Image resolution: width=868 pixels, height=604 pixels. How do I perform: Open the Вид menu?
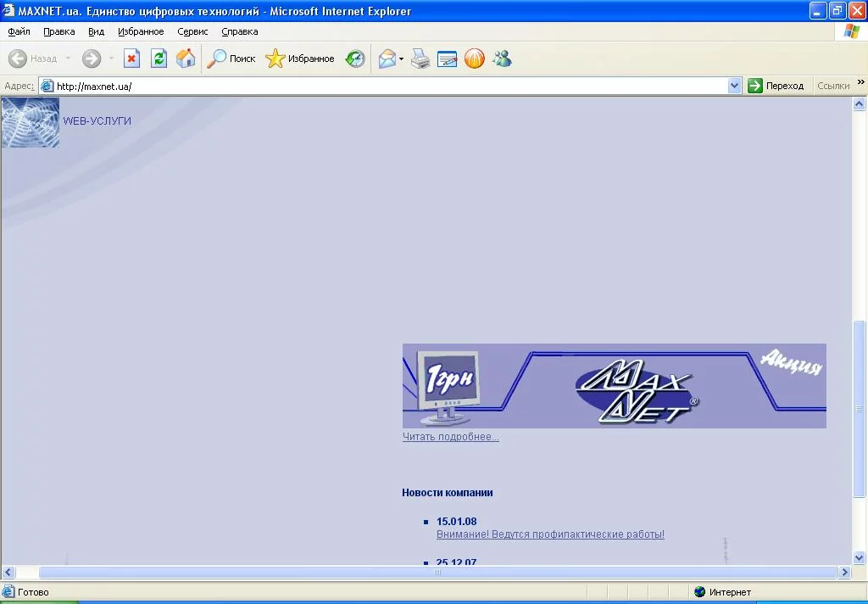coord(97,31)
